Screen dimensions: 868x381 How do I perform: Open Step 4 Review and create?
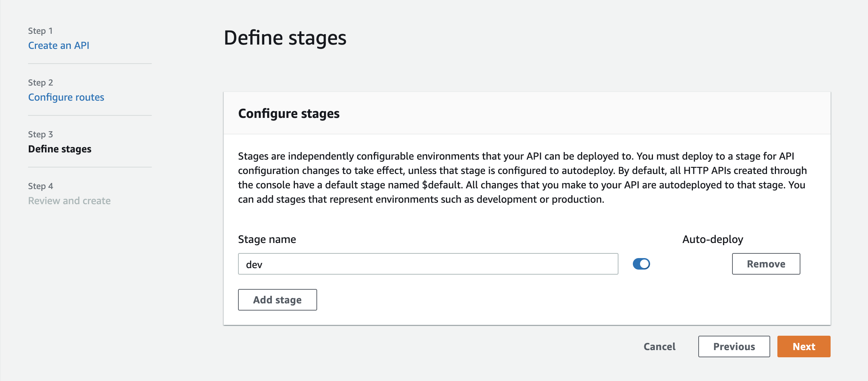69,201
